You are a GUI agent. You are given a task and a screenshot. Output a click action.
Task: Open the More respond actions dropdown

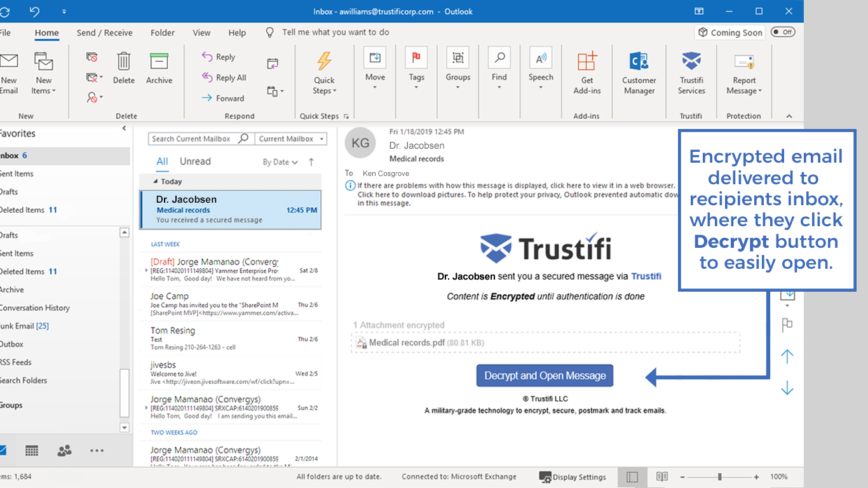coord(276,91)
